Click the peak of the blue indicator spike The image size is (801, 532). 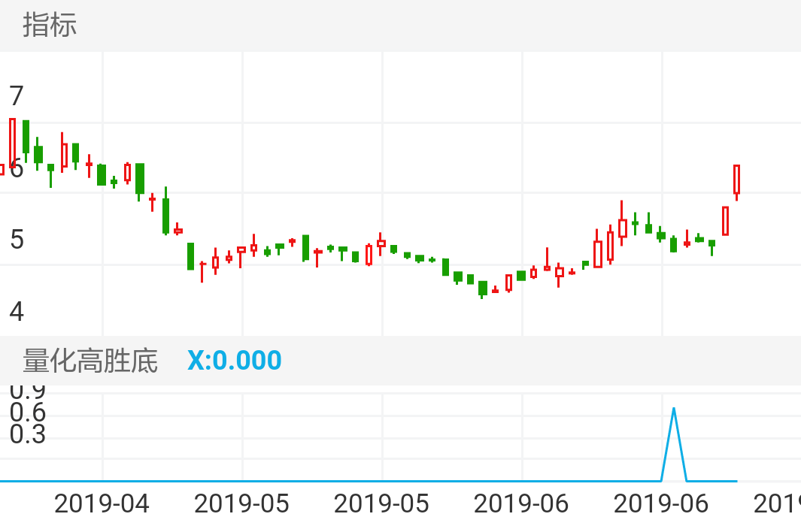(674, 409)
